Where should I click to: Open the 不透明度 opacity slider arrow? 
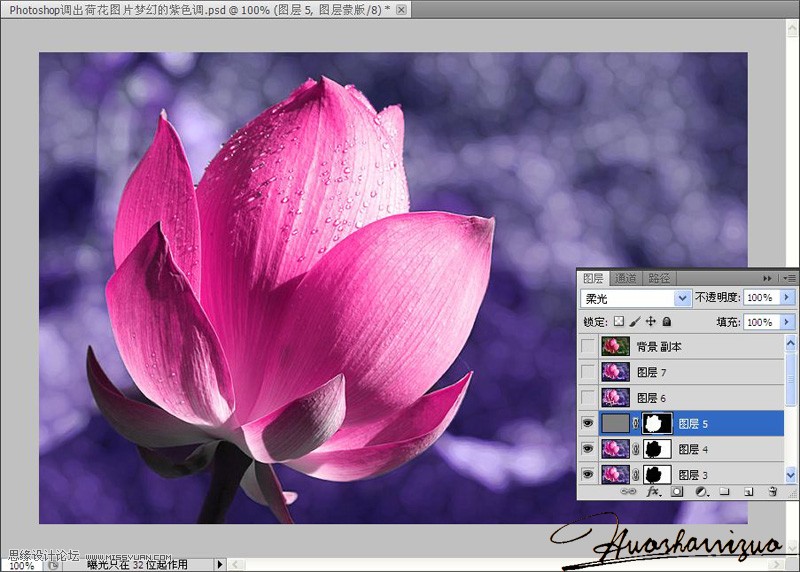pos(787,297)
